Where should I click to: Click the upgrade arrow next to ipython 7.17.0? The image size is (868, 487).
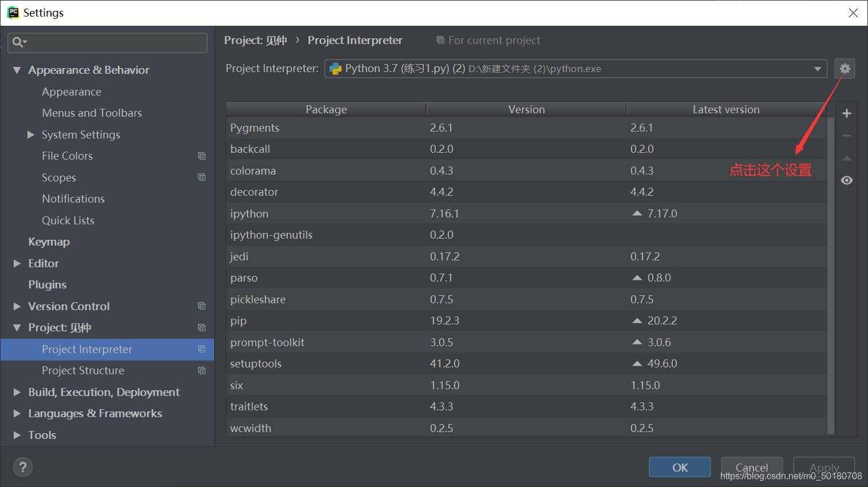[x=637, y=213]
